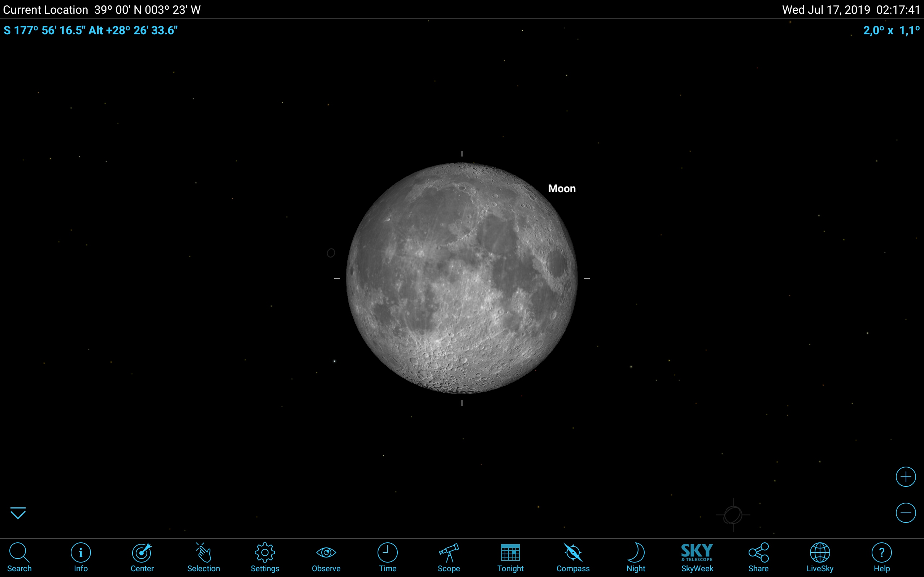Open the Selection hand tool
The height and width of the screenshot is (577, 924).
204,557
